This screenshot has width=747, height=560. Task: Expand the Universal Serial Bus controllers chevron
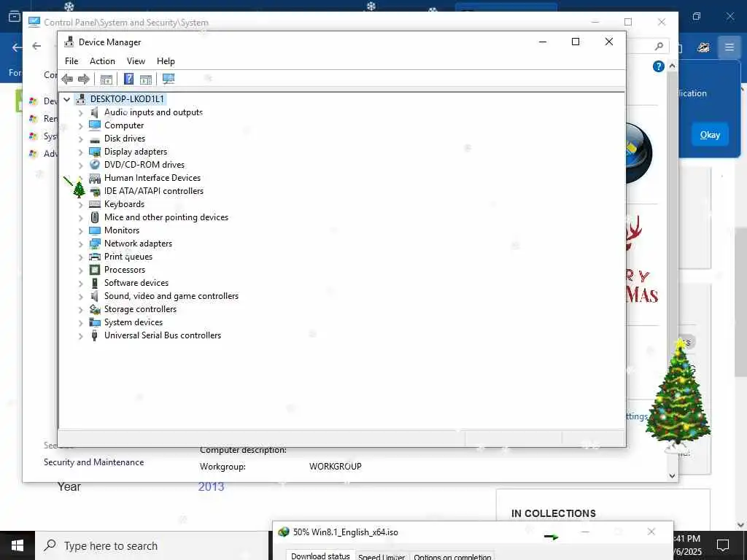click(x=80, y=336)
